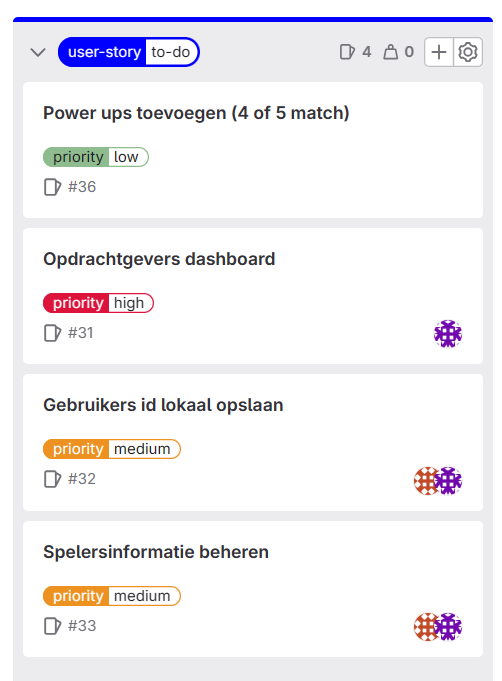Add a new issue with plus button
This screenshot has height=681, width=502.
pos(439,52)
